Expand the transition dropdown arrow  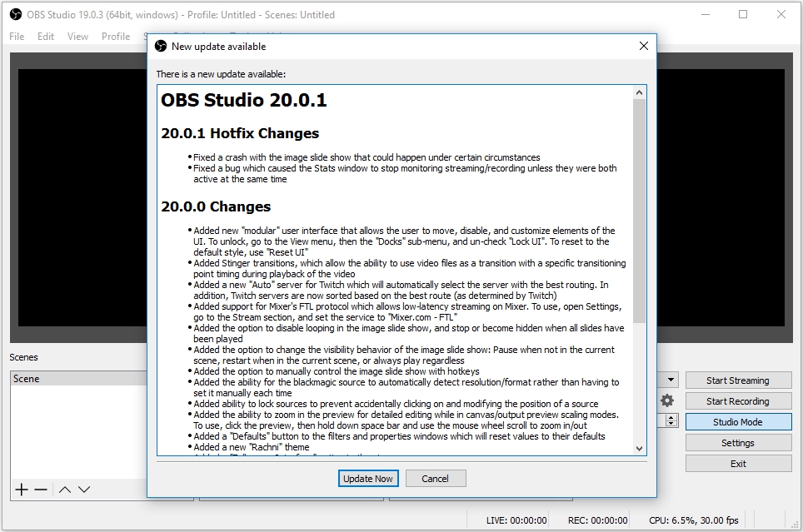pos(671,380)
